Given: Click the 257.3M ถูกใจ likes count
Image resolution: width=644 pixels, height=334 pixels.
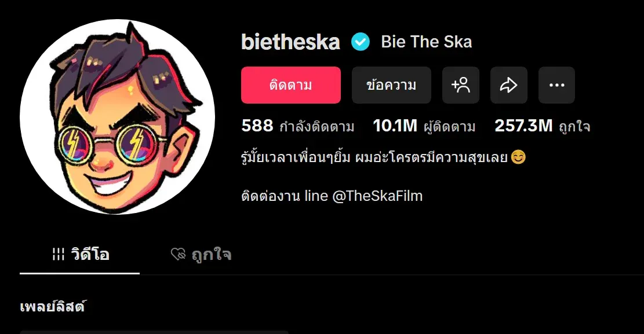Looking at the screenshot, I should click(542, 126).
